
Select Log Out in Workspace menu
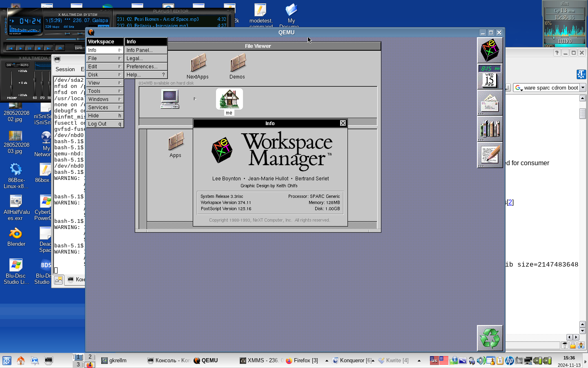(105, 124)
